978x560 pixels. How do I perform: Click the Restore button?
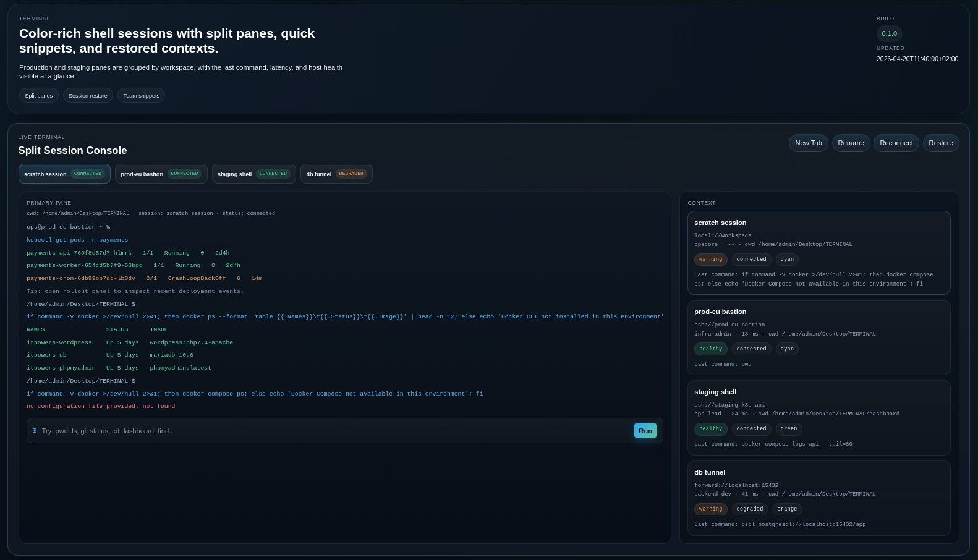[940, 143]
